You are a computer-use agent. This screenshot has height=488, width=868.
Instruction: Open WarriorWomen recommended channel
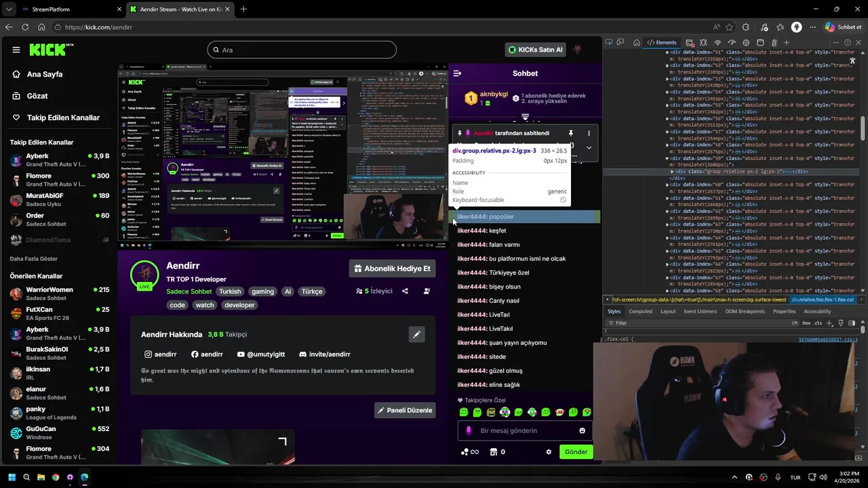click(59, 293)
